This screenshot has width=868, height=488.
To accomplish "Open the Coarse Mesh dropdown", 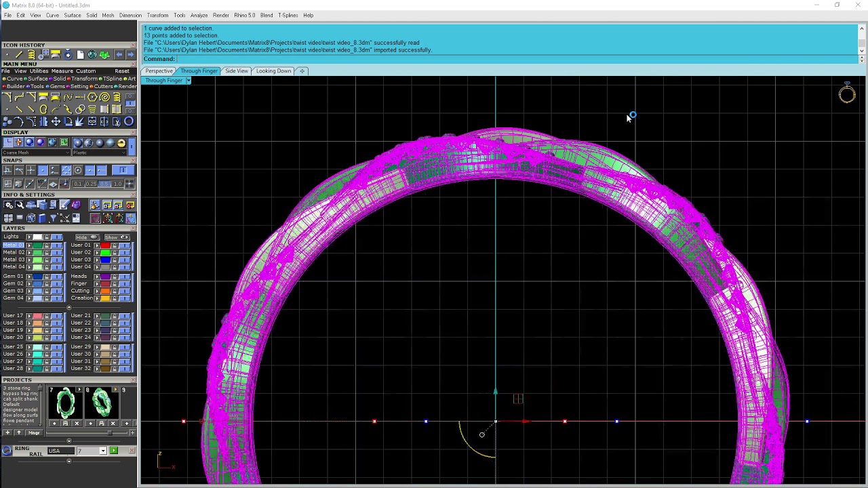I will (x=36, y=152).
